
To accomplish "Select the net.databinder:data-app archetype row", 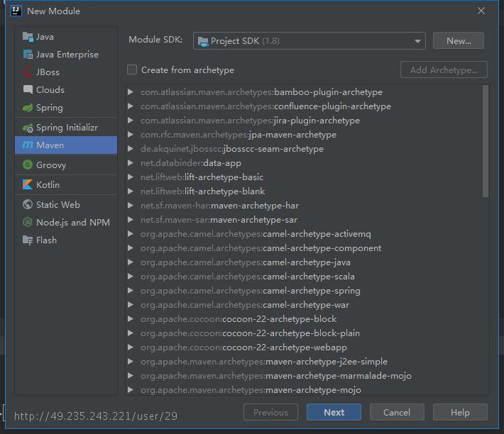I will tap(304, 163).
